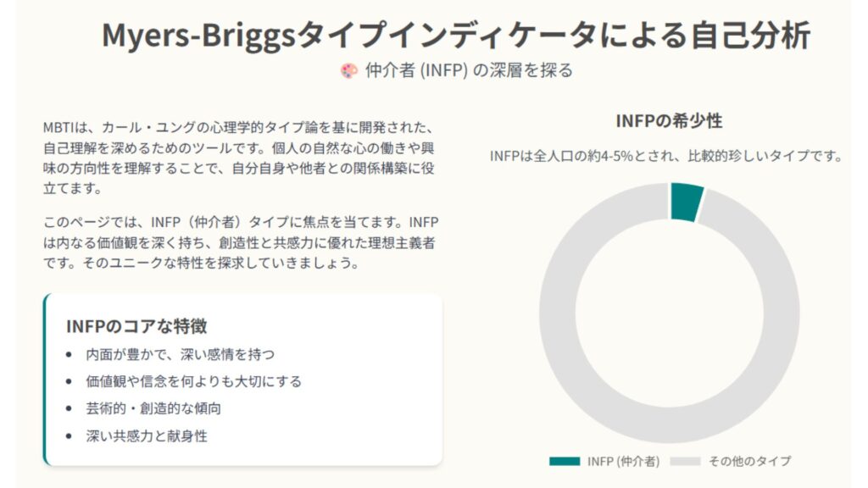Image resolution: width=868 pixels, height=488 pixels.
Task: Click the INFPのコアな特徴 card heading
Action: tap(136, 326)
